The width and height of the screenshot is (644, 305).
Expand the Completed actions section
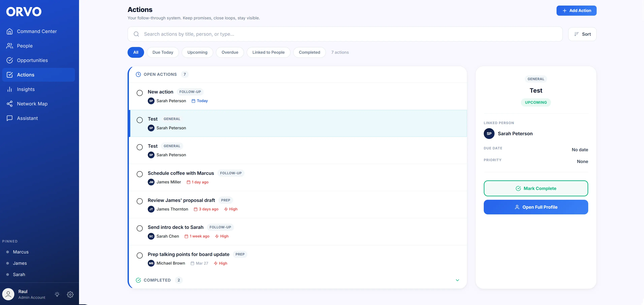pyautogui.click(x=457, y=280)
